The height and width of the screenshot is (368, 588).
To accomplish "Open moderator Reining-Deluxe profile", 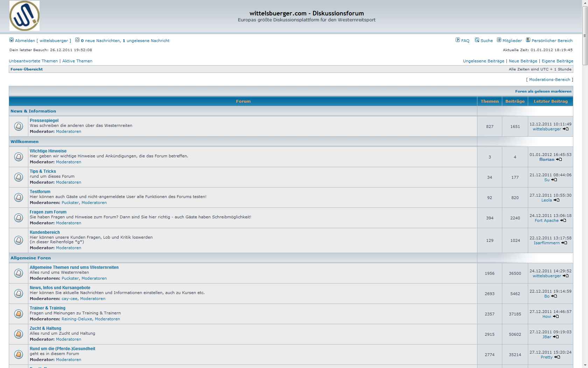I will (77, 319).
